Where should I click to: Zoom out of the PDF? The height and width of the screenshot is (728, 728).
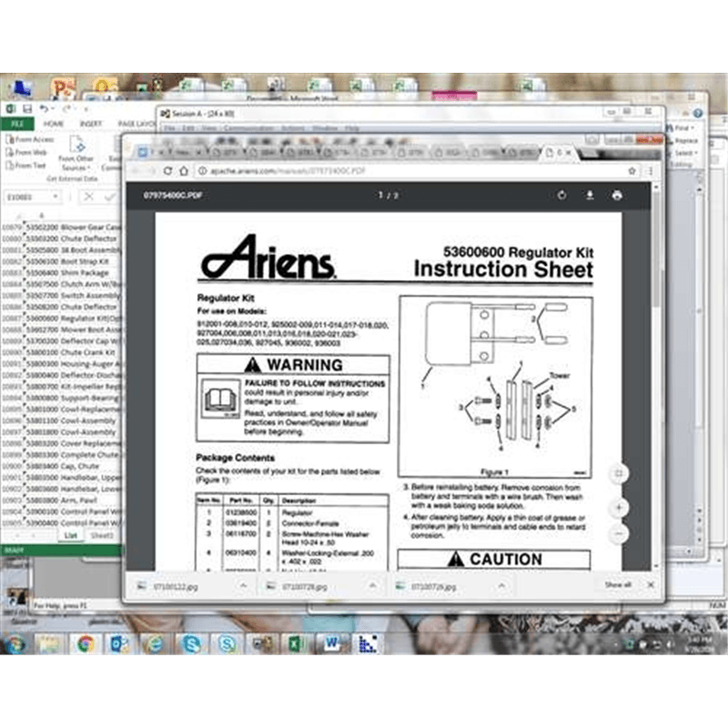tap(619, 533)
